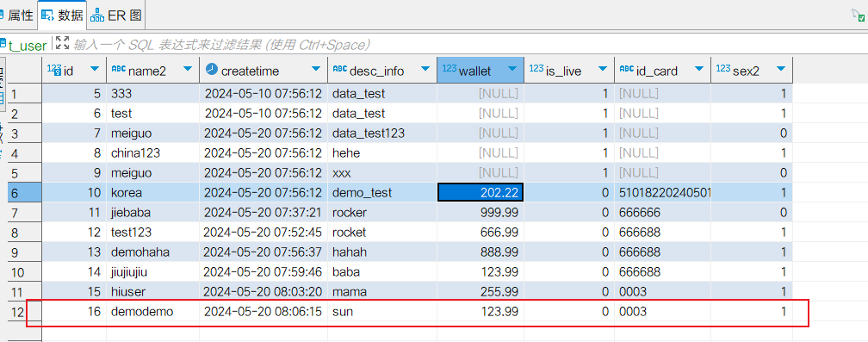Select the wallet cell 255.99
This screenshot has height=342, width=868.
coord(480,292)
